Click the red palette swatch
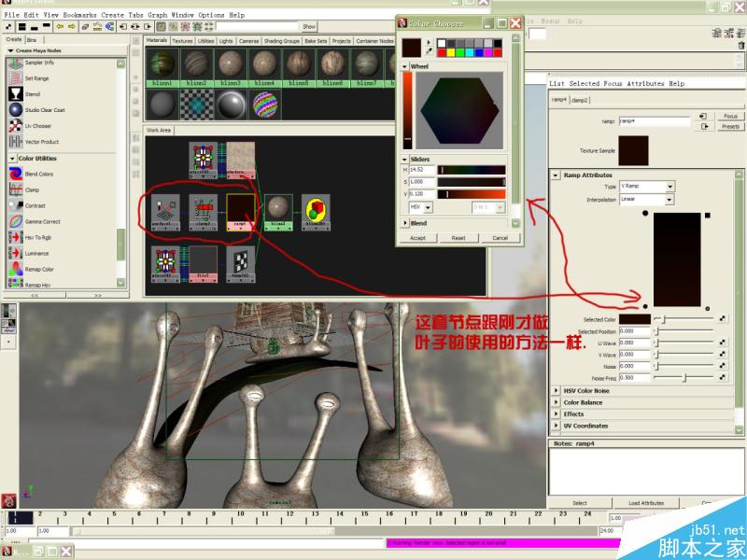The height and width of the screenshot is (560, 747). (442, 53)
